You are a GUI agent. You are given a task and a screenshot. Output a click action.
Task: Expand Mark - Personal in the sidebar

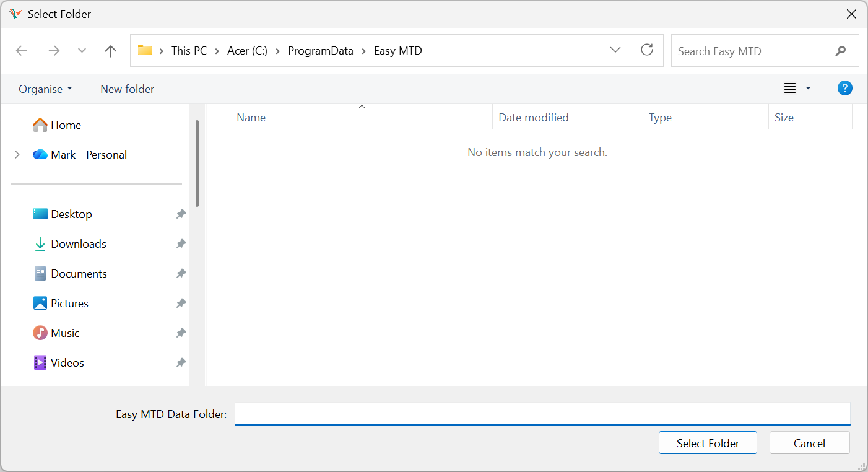point(17,154)
